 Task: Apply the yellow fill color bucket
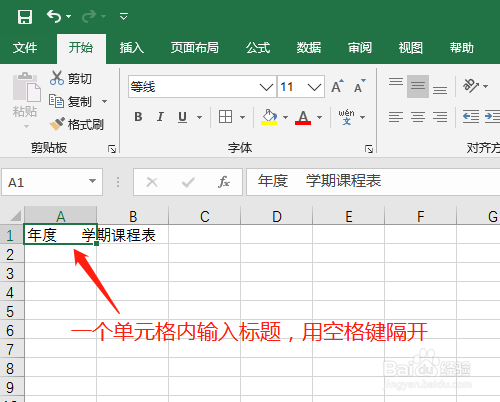269,117
